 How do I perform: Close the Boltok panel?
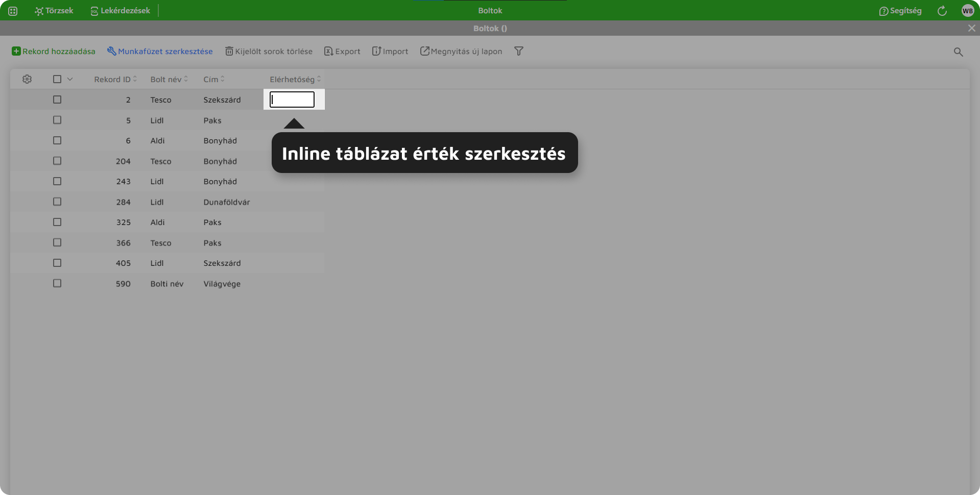pos(971,28)
